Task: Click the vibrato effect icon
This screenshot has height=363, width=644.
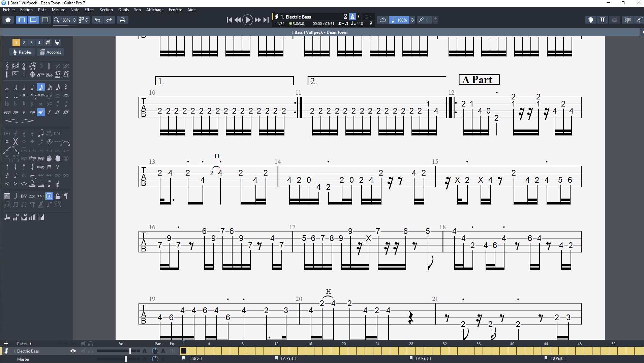Action: [x=58, y=142]
